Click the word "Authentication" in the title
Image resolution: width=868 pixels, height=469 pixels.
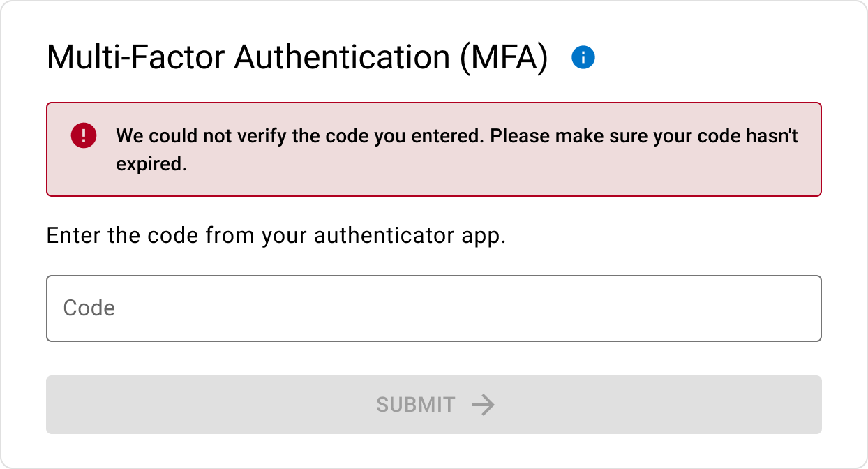pyautogui.click(x=342, y=57)
